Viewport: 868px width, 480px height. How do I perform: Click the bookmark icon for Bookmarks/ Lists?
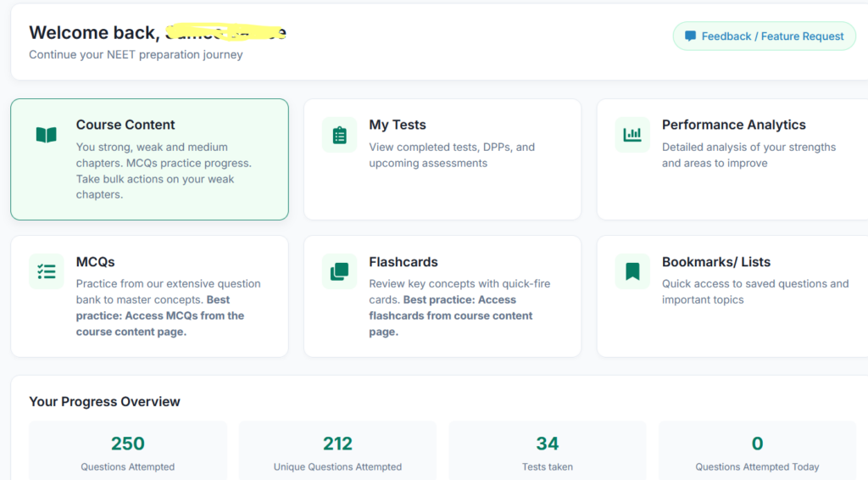[632, 271]
